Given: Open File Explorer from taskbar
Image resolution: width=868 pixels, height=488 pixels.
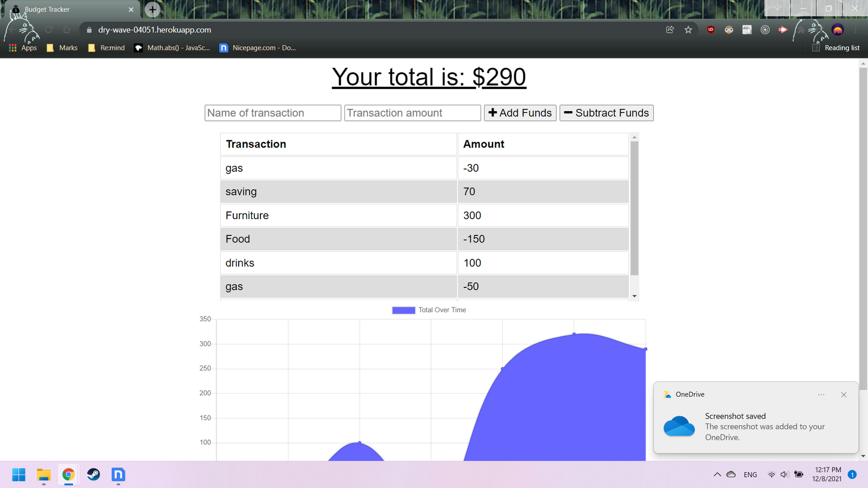Looking at the screenshot, I should pyautogui.click(x=43, y=475).
